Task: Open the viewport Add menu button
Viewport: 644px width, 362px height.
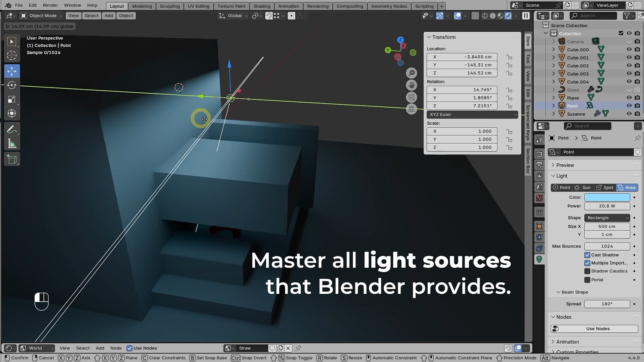Action: (109, 16)
